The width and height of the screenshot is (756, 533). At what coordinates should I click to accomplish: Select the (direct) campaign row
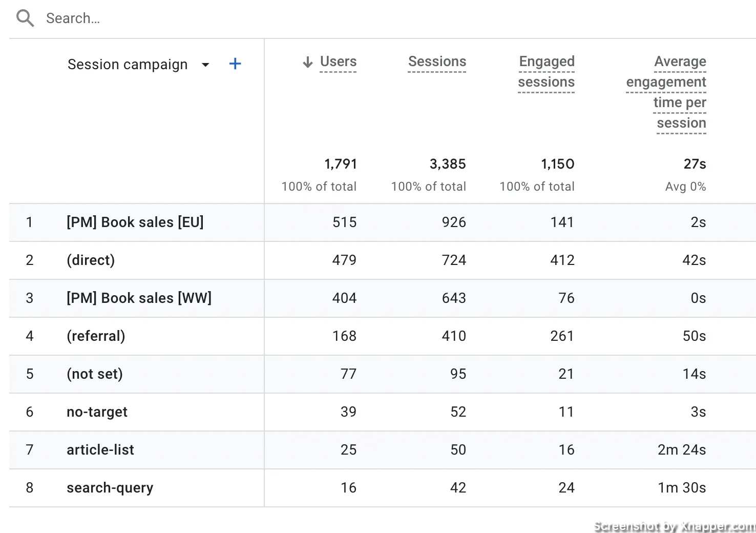(x=91, y=260)
